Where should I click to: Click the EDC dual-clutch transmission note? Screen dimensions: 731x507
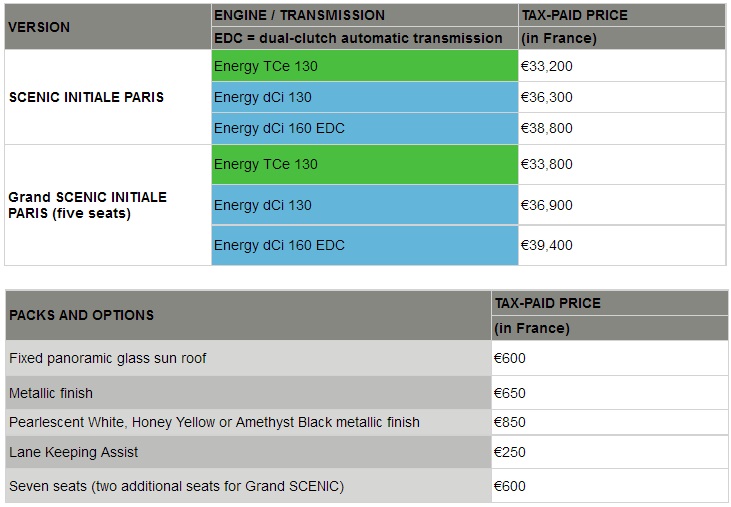tap(358, 38)
